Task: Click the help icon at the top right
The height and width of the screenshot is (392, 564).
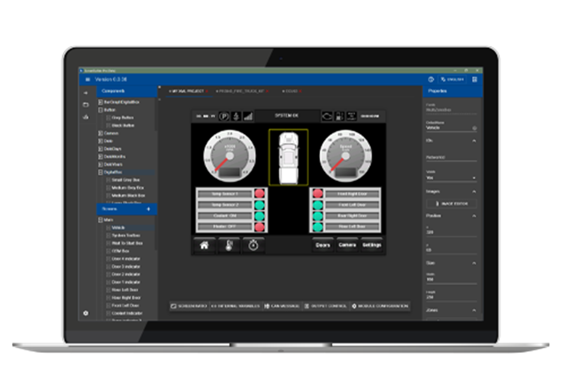Action: coord(431,79)
